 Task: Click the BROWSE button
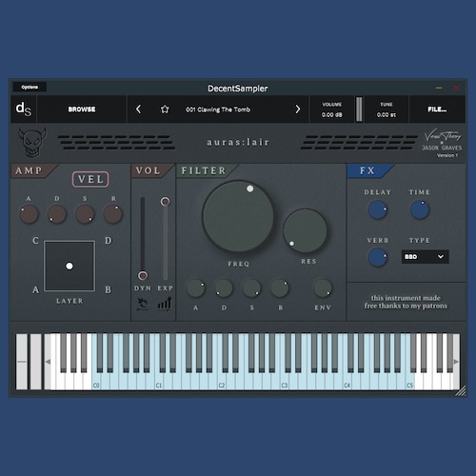[82, 109]
